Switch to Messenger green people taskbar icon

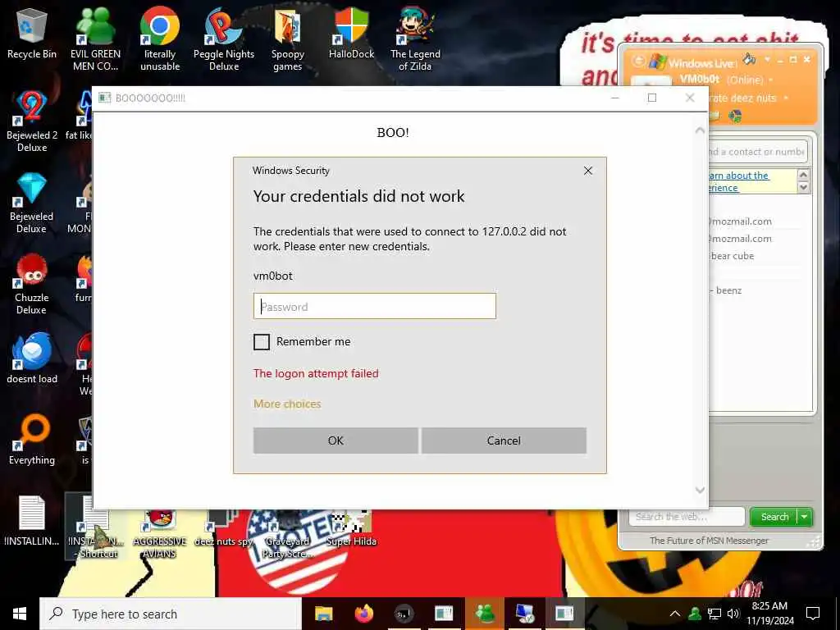click(484, 614)
